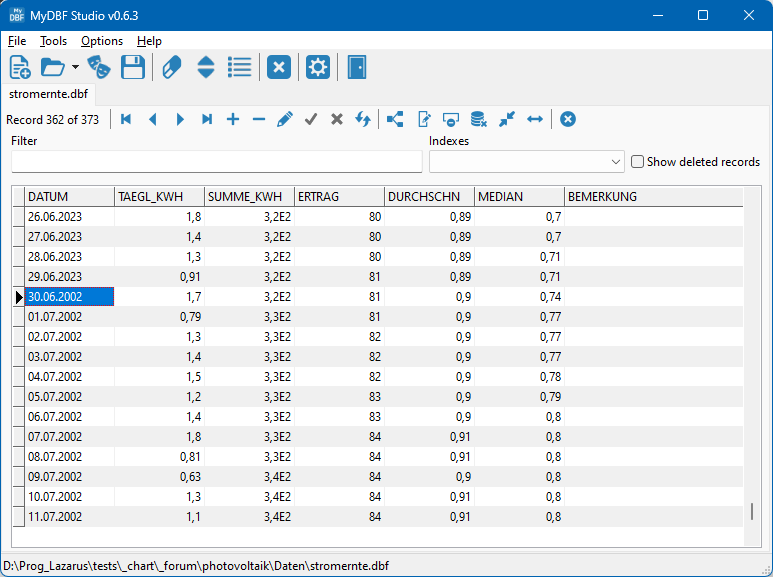Image resolution: width=773 pixels, height=577 pixels.
Task: Refresh data with arrows icon
Action: click(x=363, y=119)
